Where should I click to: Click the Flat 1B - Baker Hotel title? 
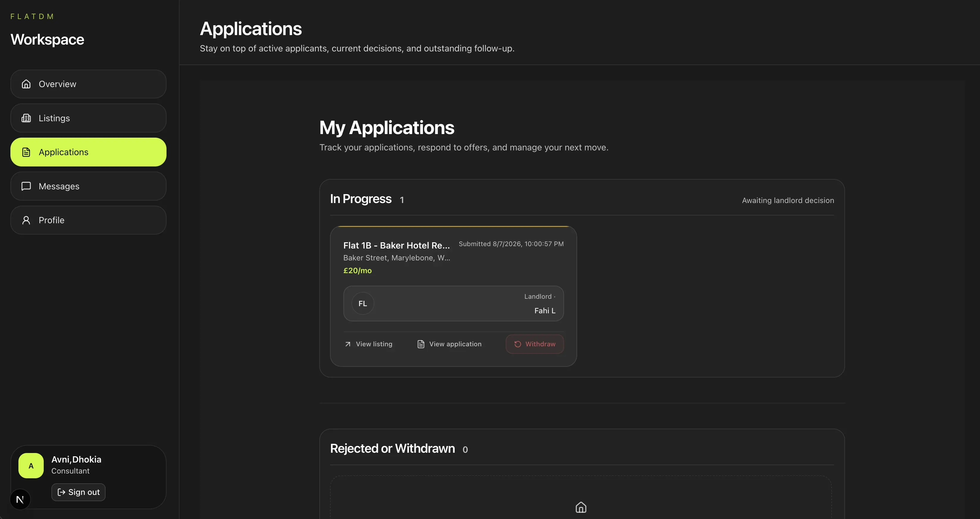(x=396, y=245)
